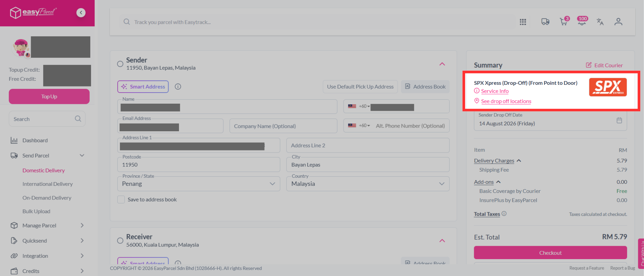Collapse the Add-ons breakdown

tap(498, 182)
